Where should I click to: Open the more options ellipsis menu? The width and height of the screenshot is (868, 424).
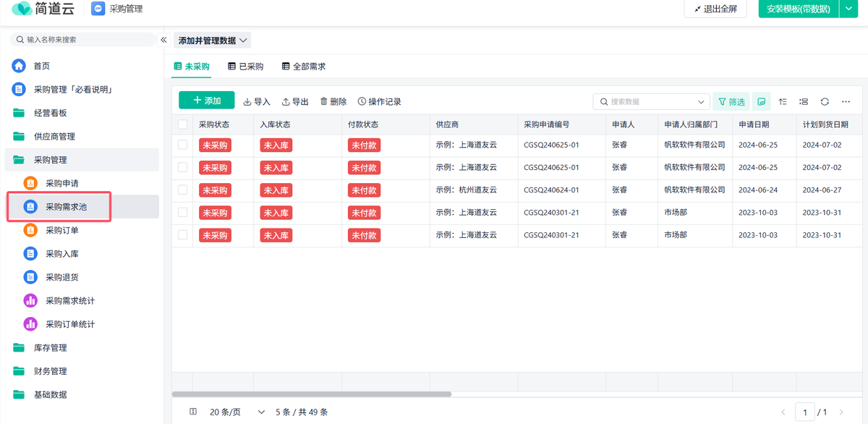[845, 102]
